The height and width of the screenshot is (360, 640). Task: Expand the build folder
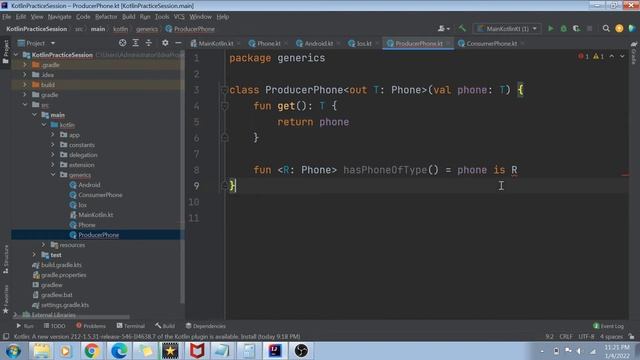pos(25,84)
